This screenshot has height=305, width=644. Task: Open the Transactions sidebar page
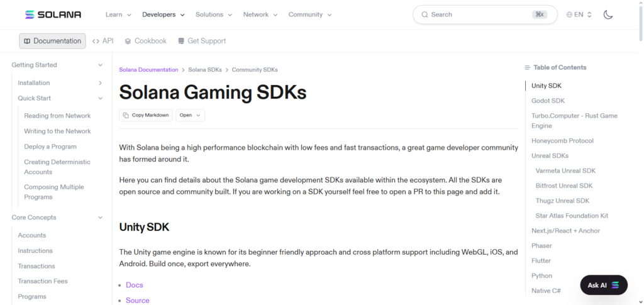pos(36,267)
